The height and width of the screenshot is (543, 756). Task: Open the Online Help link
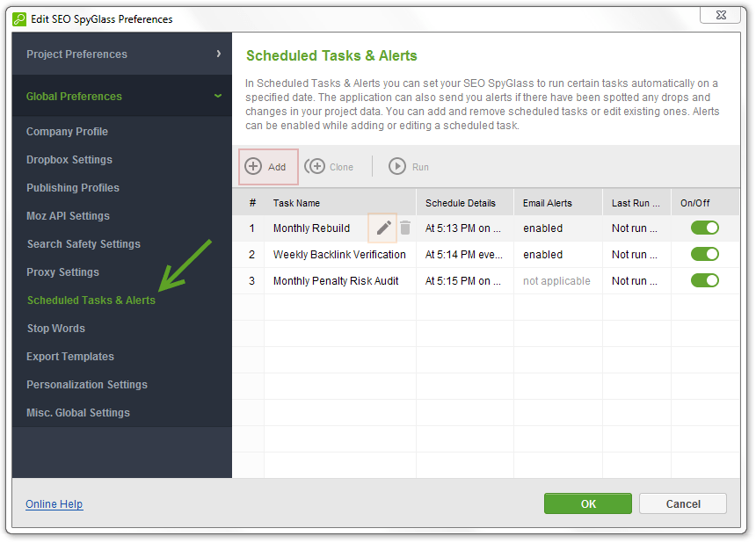(55, 504)
